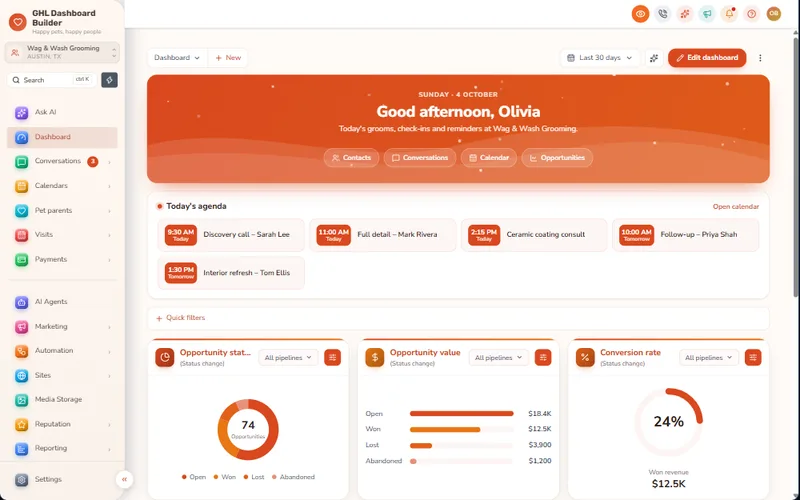Open the Discovery call – Sarah Lee agenda item
This screenshot has height=500, width=800.
click(231, 235)
